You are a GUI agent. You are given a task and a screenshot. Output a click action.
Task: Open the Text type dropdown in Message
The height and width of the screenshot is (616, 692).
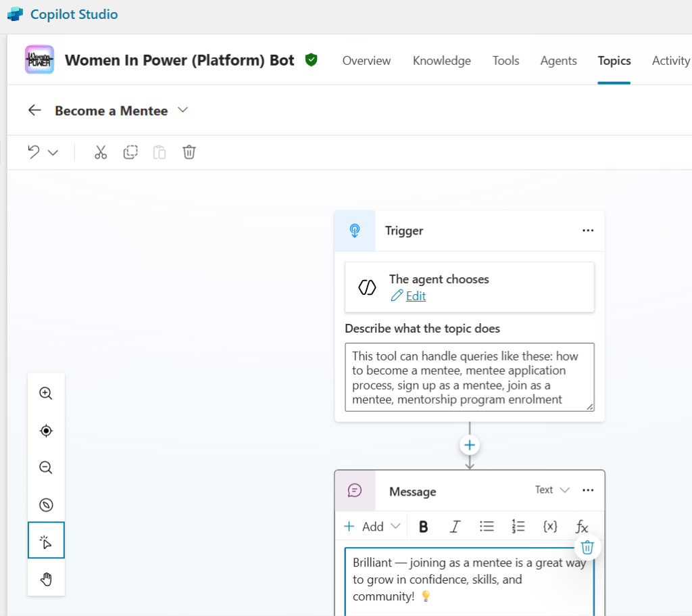point(552,490)
